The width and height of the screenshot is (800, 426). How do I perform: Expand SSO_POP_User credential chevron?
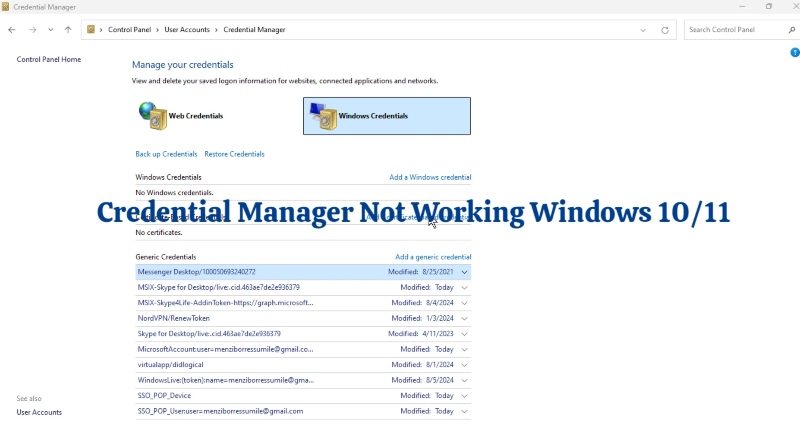464,411
